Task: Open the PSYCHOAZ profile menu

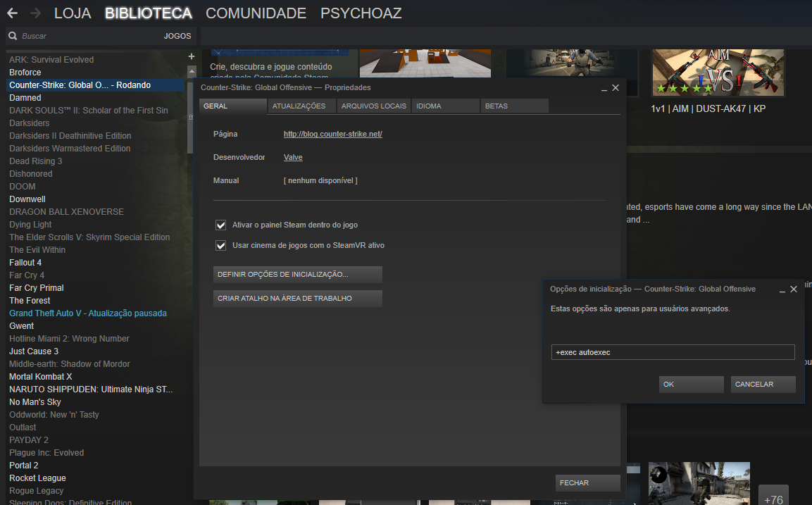Action: [x=361, y=13]
